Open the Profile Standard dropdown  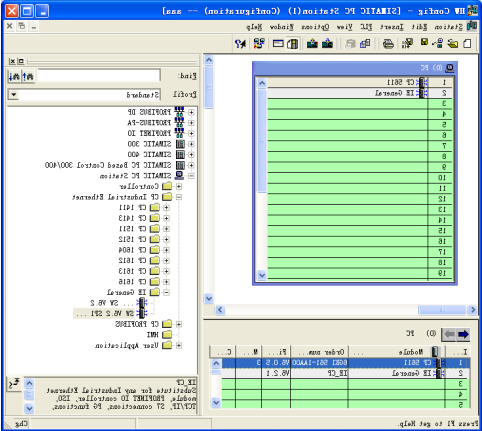(14, 95)
